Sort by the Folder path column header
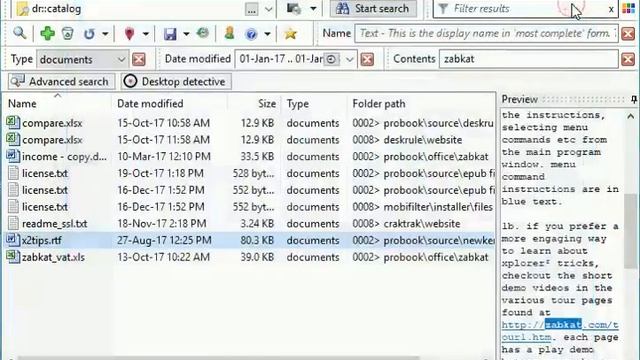The width and height of the screenshot is (640, 360). click(x=379, y=104)
